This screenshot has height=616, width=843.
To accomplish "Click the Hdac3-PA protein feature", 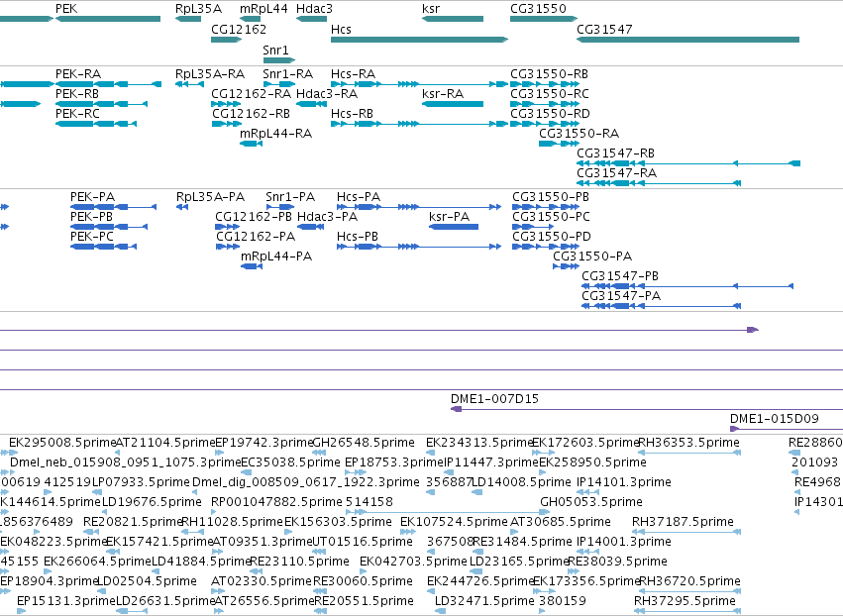I will [x=311, y=227].
